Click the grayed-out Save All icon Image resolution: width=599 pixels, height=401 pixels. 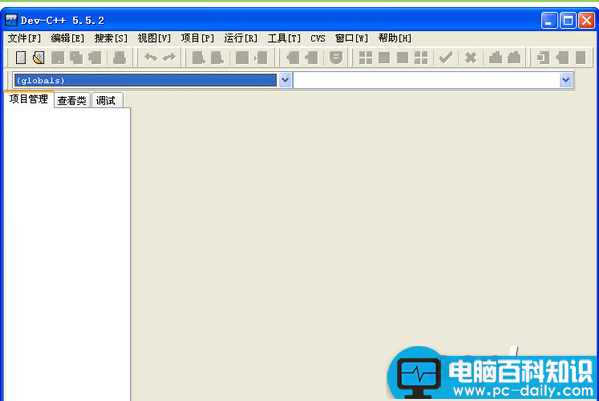[76, 58]
